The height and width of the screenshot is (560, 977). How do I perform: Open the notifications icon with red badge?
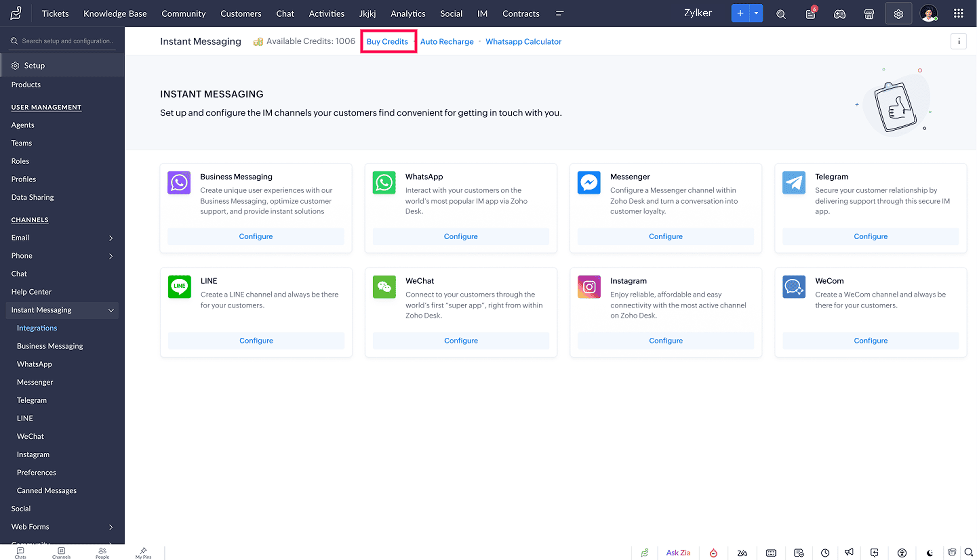[x=810, y=14]
